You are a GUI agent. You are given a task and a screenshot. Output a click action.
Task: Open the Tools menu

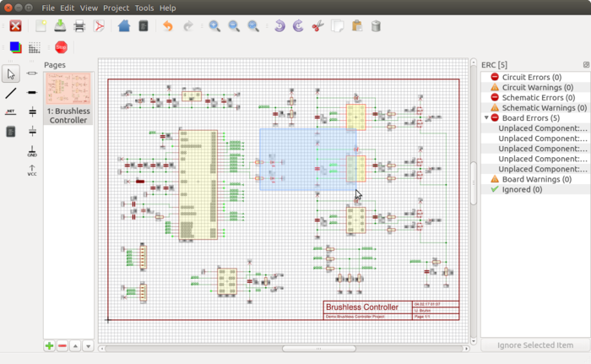(144, 8)
